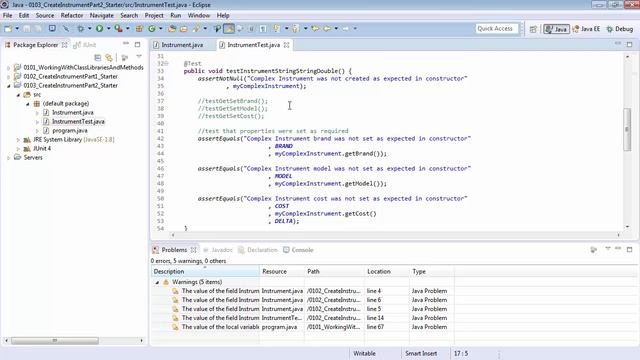Open the Project menu
640x360 pixels.
pos(154,16)
